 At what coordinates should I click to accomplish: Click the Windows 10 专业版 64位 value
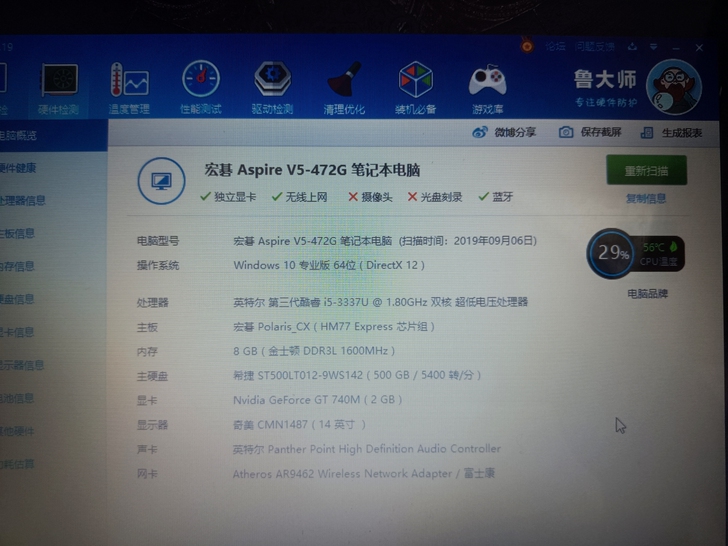tap(329, 265)
